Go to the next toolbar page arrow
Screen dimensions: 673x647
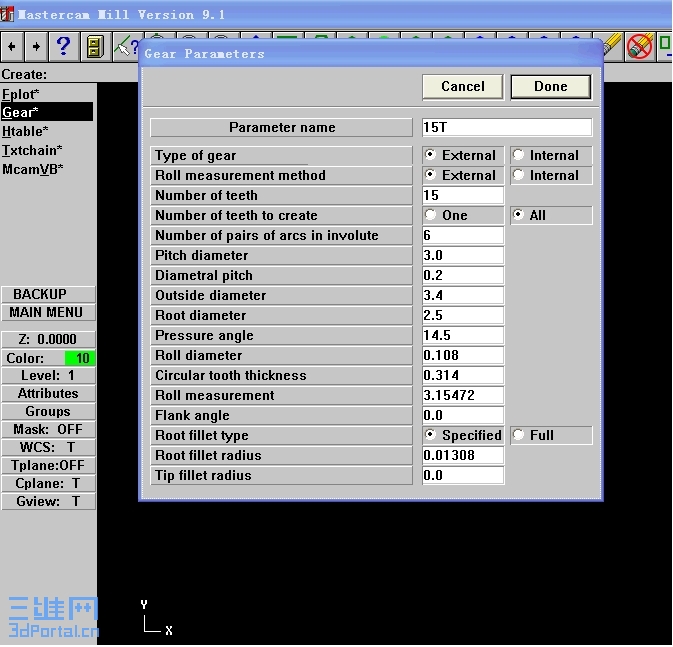pyautogui.click(x=36, y=46)
